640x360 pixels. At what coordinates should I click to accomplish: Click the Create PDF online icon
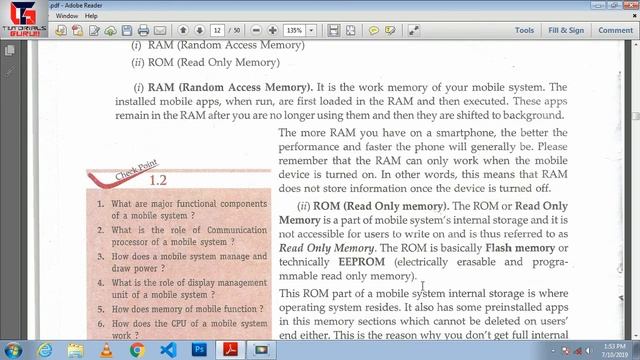77,31
